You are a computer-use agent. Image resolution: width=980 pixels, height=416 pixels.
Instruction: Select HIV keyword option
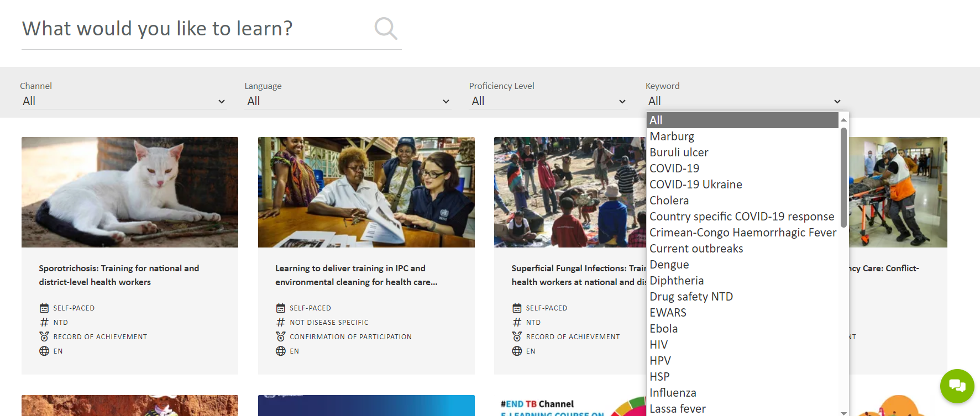742,345
